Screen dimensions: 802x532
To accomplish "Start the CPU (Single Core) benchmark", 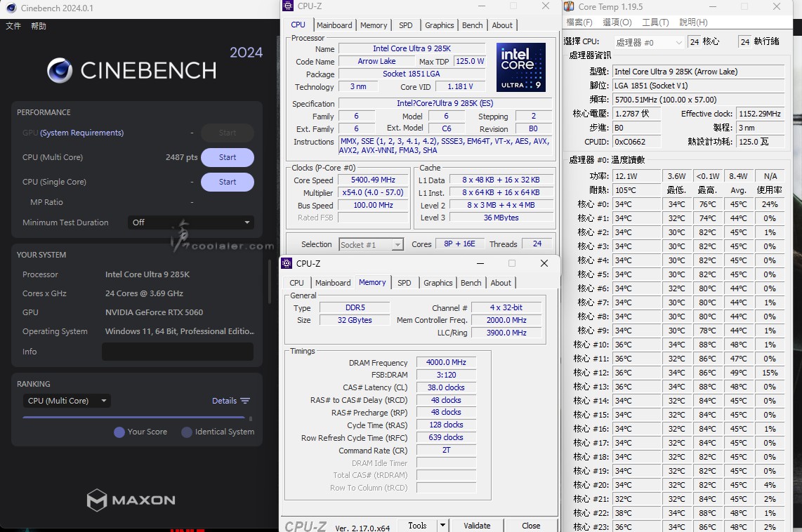I will pos(227,182).
